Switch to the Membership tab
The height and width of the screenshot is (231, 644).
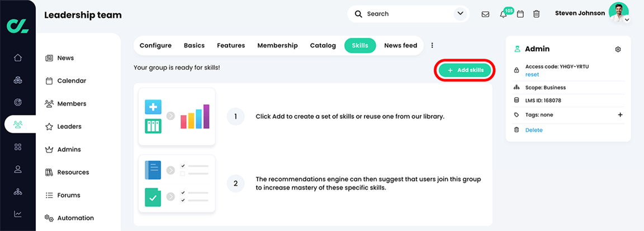(278, 45)
